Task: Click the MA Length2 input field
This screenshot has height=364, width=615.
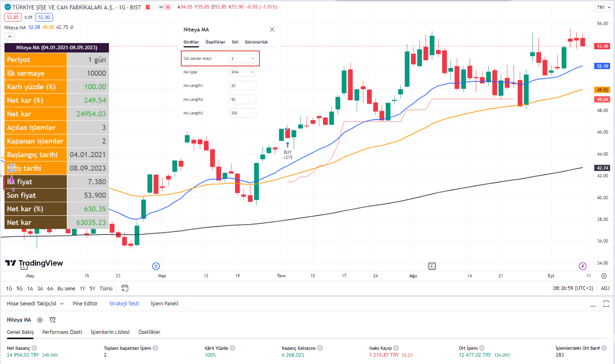Action: (243, 99)
